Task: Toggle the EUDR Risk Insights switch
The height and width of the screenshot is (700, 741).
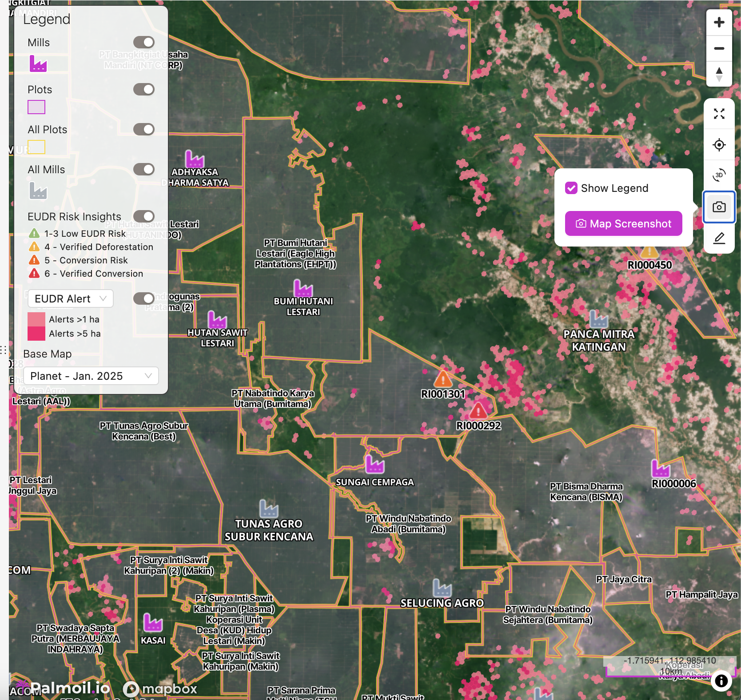Action: (x=144, y=216)
